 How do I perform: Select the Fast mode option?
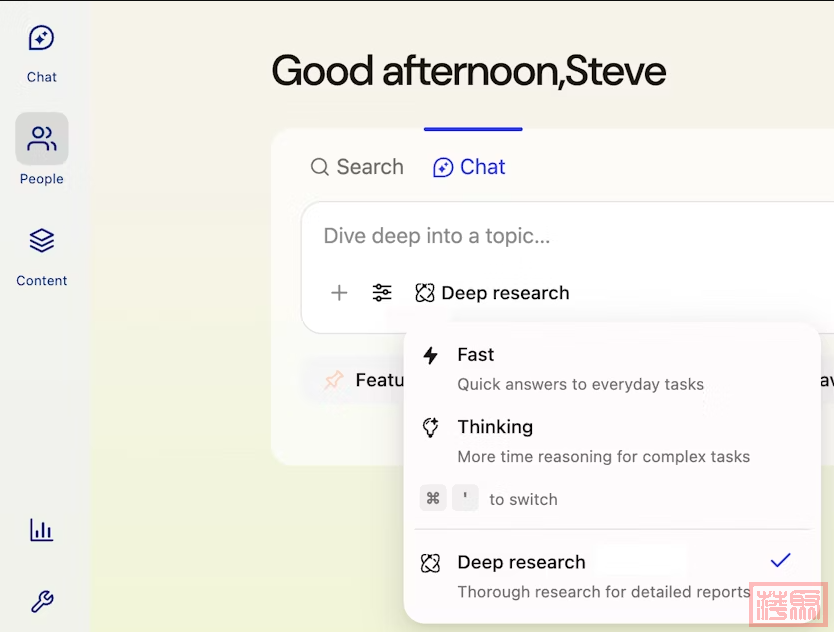580,368
